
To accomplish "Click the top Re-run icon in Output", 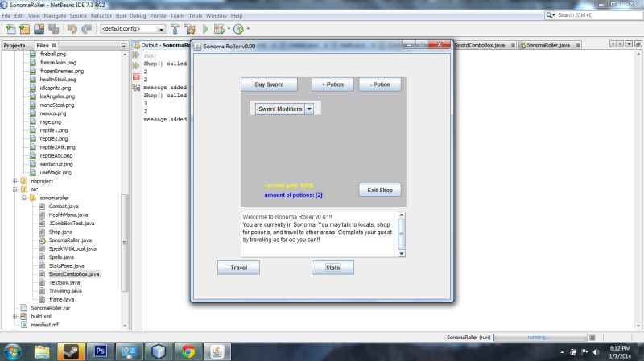I will [x=136, y=55].
